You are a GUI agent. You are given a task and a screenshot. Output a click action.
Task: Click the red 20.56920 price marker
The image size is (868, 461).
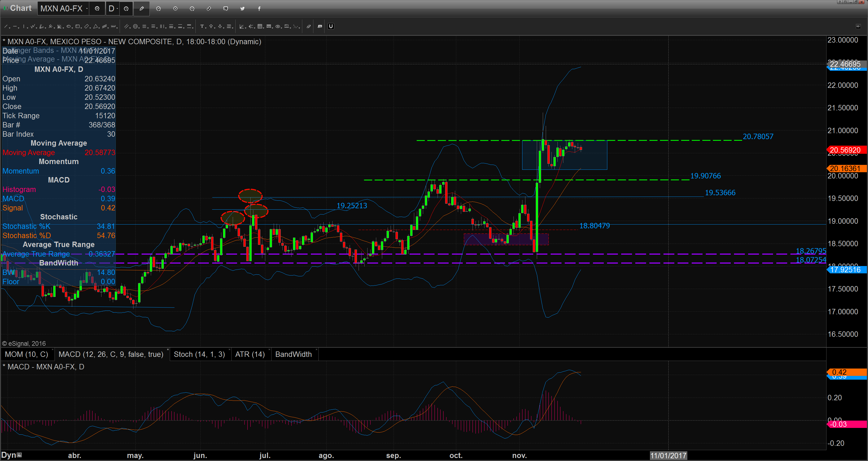click(847, 150)
